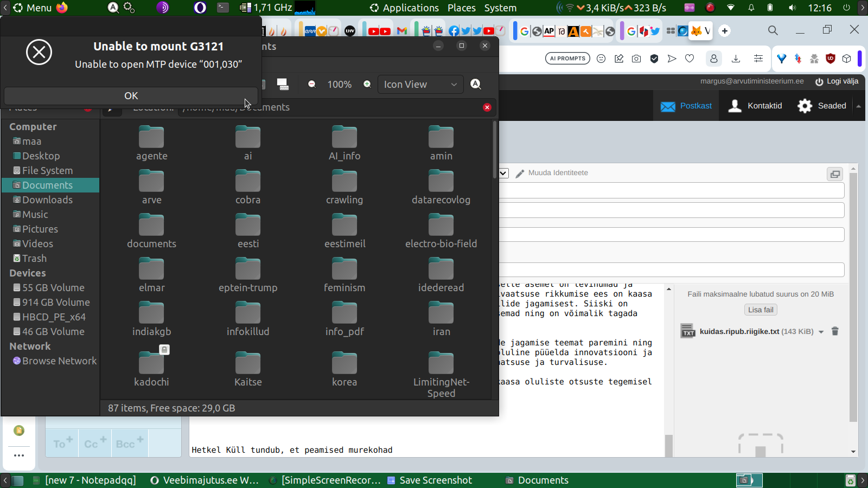This screenshot has height=488, width=868.
Task: Zoom in with the magnifier plus icon
Action: 367,84
